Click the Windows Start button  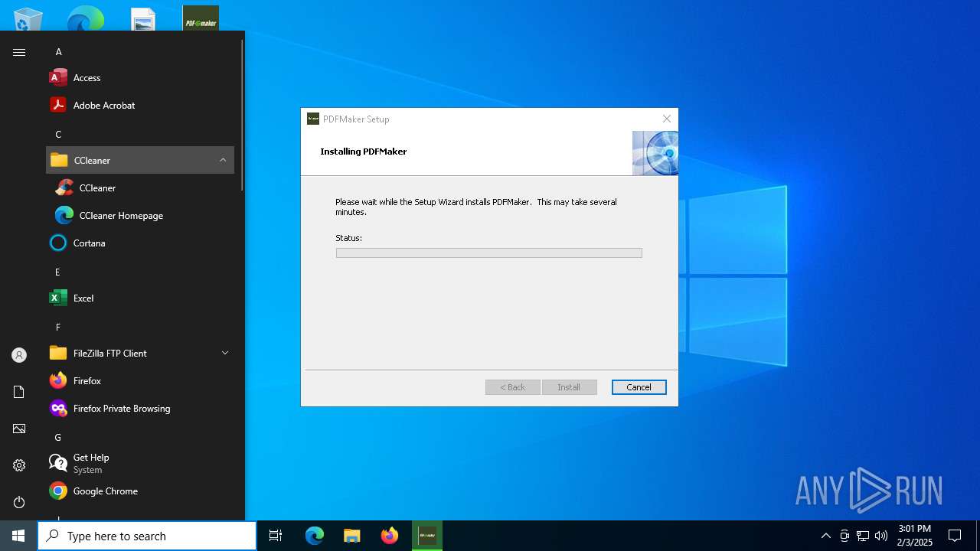[x=18, y=536]
